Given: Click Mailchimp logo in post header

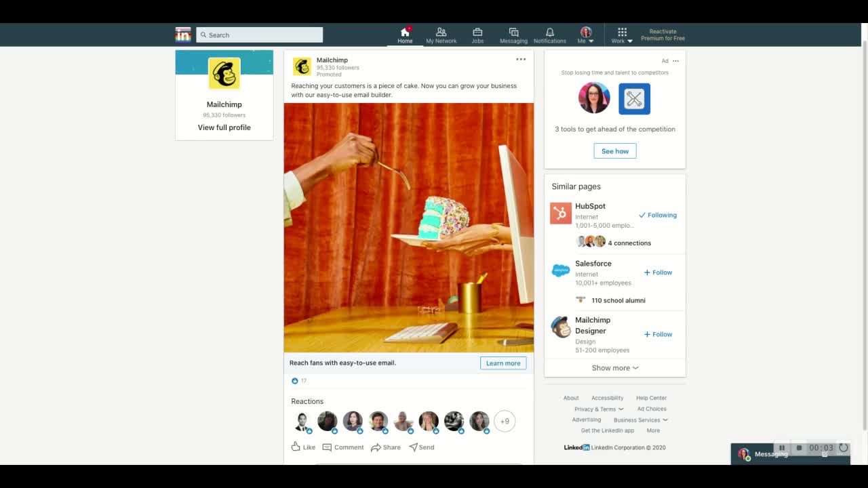Looking at the screenshot, I should [302, 66].
